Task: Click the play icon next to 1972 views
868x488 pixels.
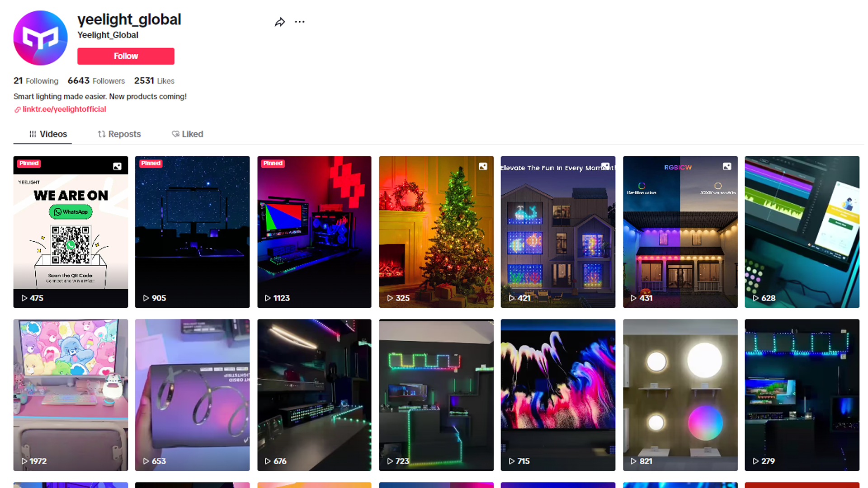Action: pyautogui.click(x=24, y=461)
